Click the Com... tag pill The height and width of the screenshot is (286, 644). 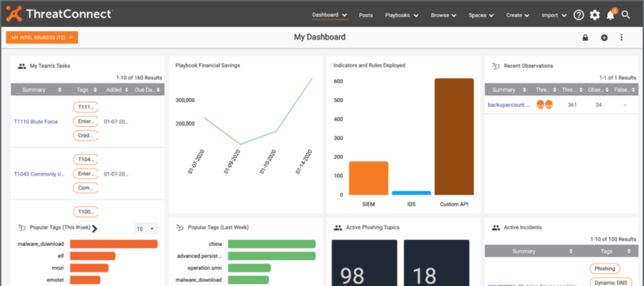(86, 188)
